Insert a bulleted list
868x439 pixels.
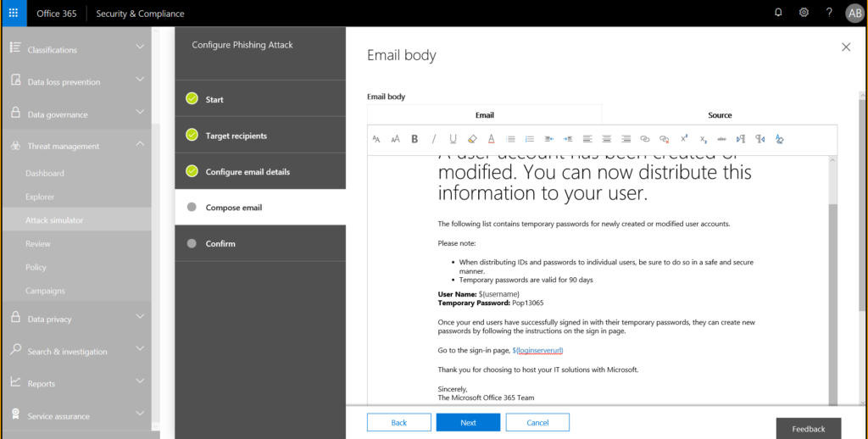[x=510, y=140]
